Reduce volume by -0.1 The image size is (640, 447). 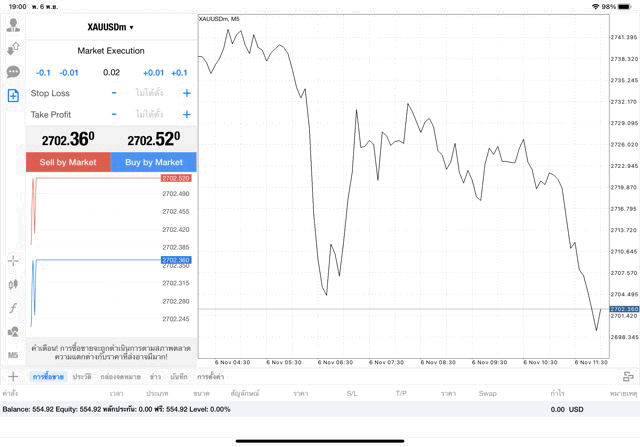pos(44,72)
